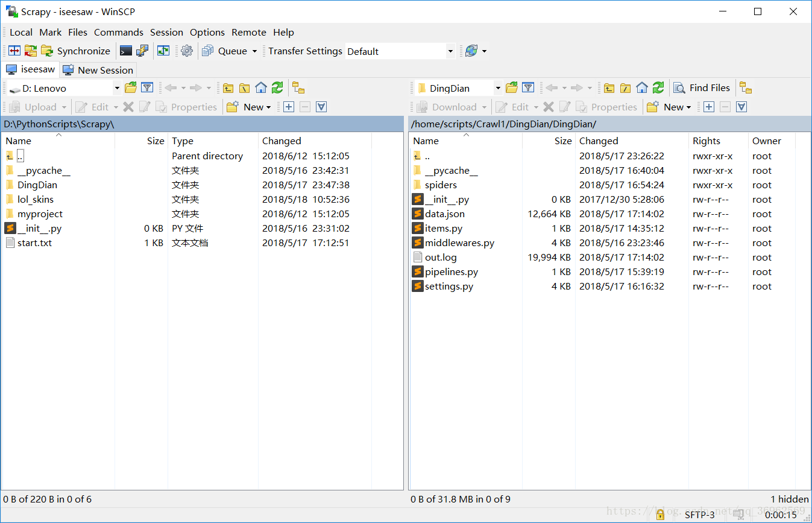Click the remote panel Select Files plus icon
Image resolution: width=812 pixels, height=523 pixels.
[x=709, y=107]
